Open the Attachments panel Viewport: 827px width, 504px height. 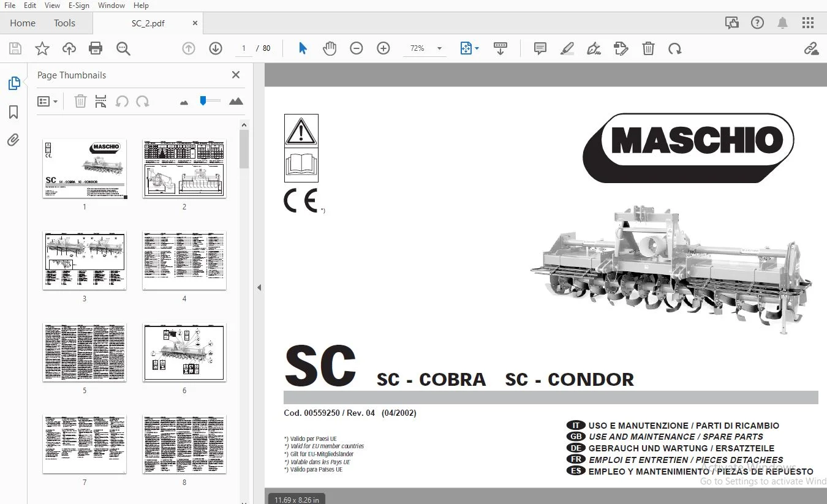point(13,140)
